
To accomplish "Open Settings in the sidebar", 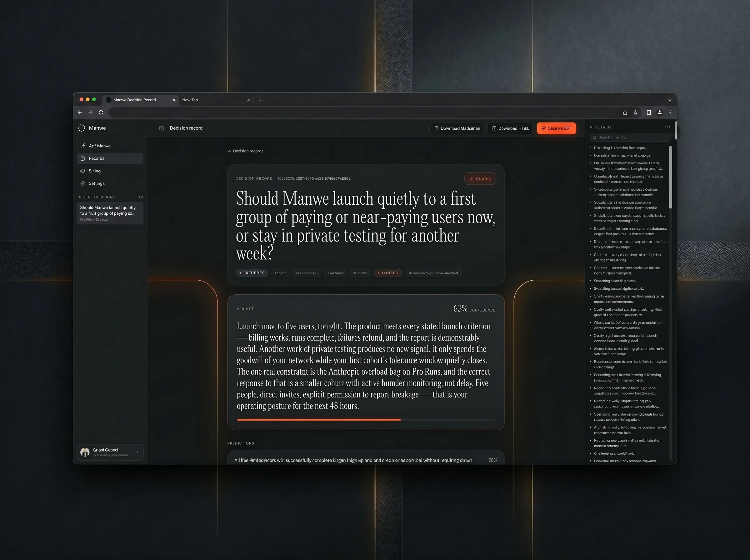I will point(110,183).
